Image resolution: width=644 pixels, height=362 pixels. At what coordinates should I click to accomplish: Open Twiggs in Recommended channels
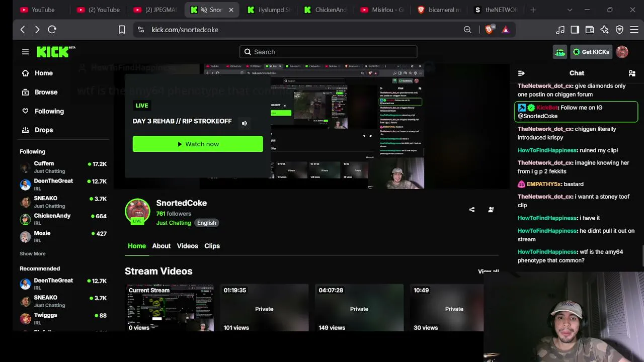pos(63,319)
